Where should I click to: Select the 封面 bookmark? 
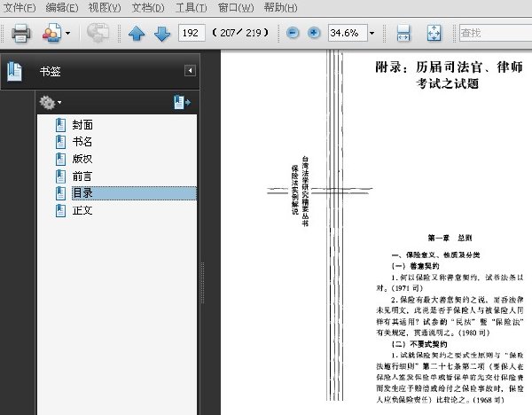[82, 125]
